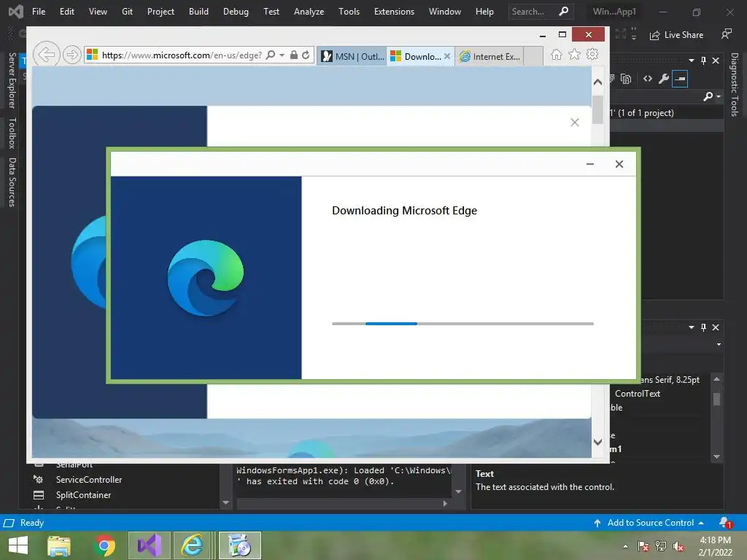Open the Data Sources side tab

[12, 182]
